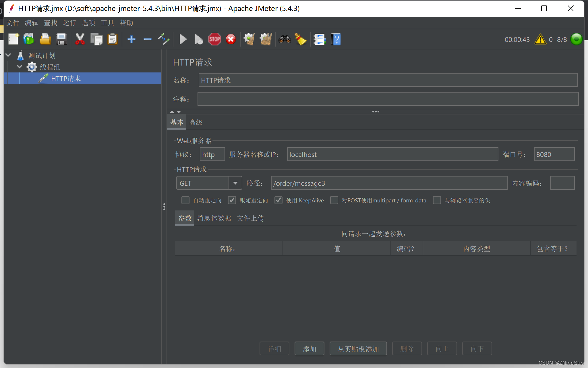Click the 从剪贴板添加 button

click(358, 348)
